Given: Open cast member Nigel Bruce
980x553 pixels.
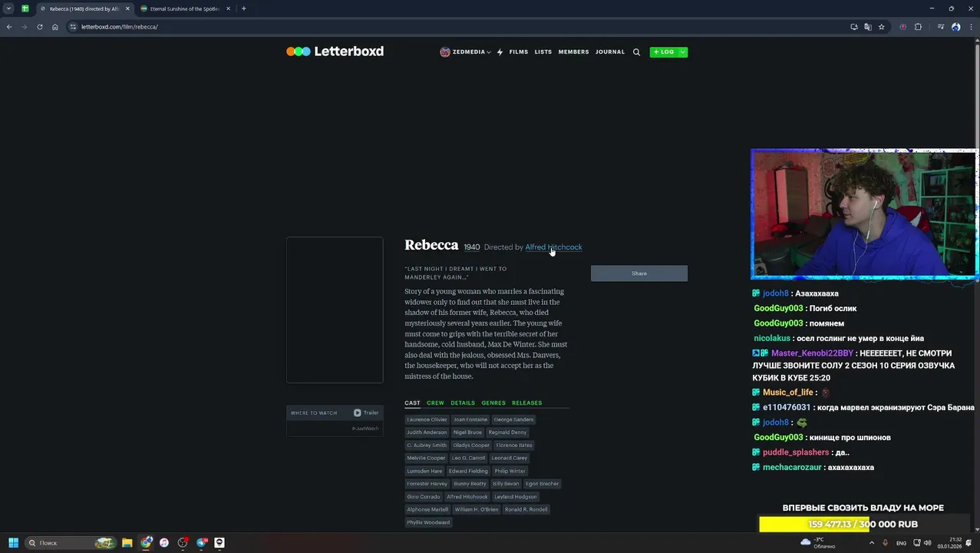Looking at the screenshot, I should click(467, 432).
